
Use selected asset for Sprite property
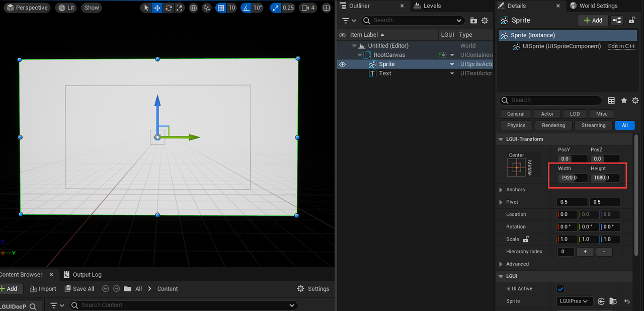click(x=601, y=301)
